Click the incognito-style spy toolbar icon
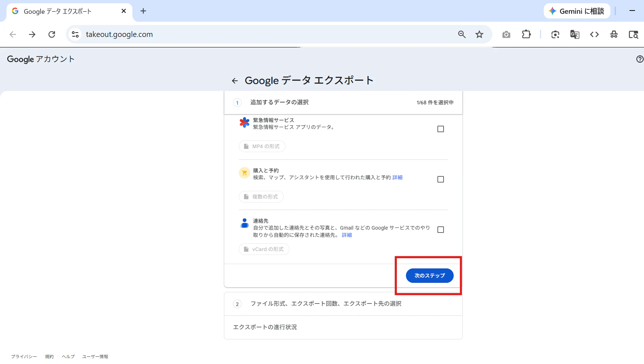The width and height of the screenshot is (644, 364). 614,34
